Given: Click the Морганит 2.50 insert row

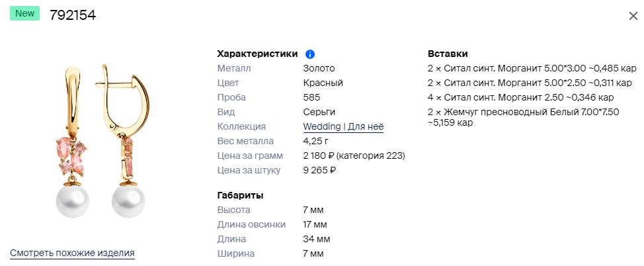Looking at the screenshot, I should pos(520,97).
